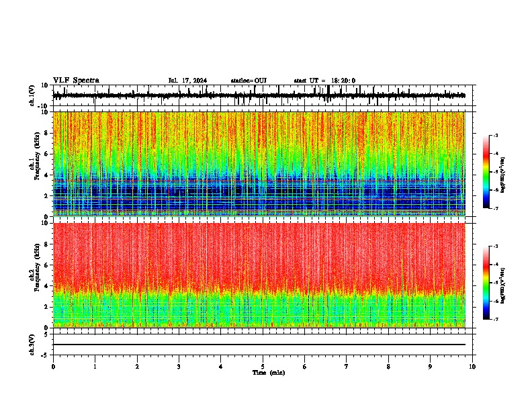This screenshot has width=532, height=411.
Task: Click the '7' time axis tick label
Action: 347,367
